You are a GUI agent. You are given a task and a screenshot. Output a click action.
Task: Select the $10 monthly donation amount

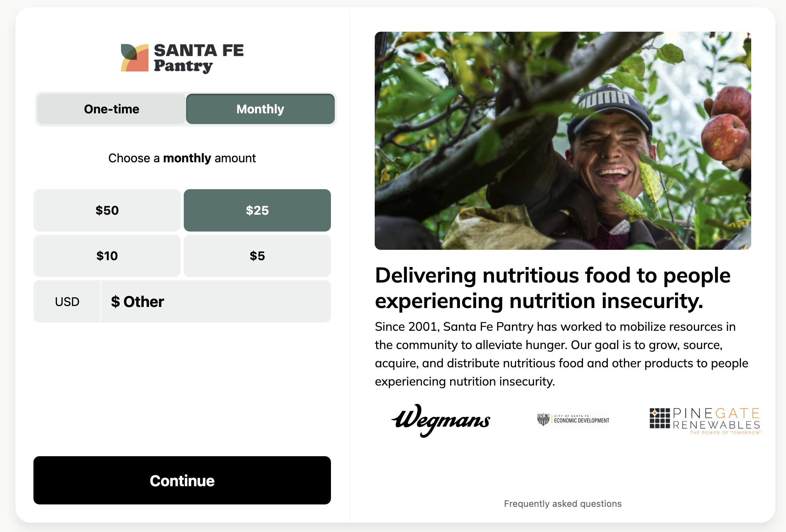[x=107, y=255]
